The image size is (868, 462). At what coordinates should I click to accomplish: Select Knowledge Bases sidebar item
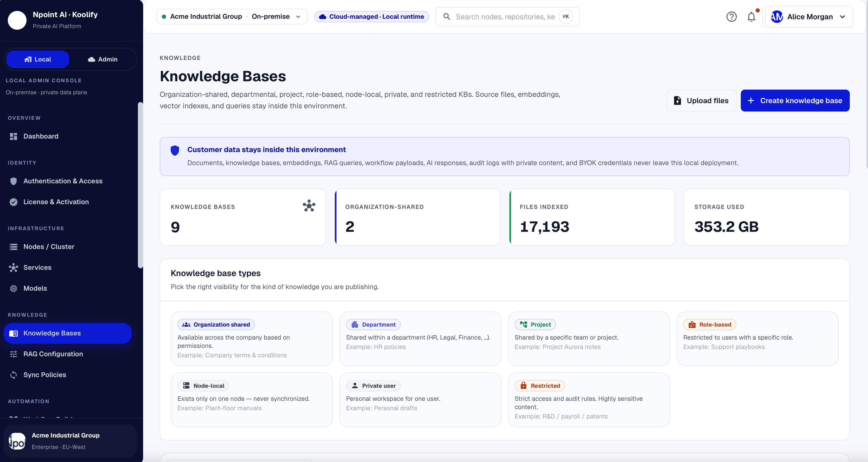click(67, 334)
